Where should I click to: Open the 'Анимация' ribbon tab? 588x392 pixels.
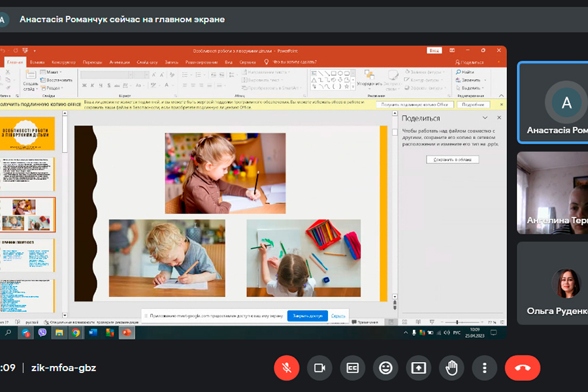(x=120, y=62)
